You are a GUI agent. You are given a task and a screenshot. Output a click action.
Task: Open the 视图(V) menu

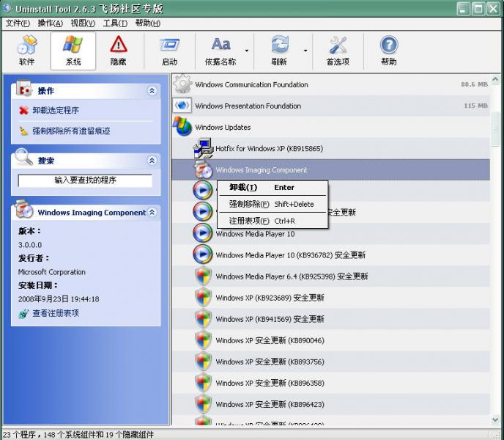(83, 23)
